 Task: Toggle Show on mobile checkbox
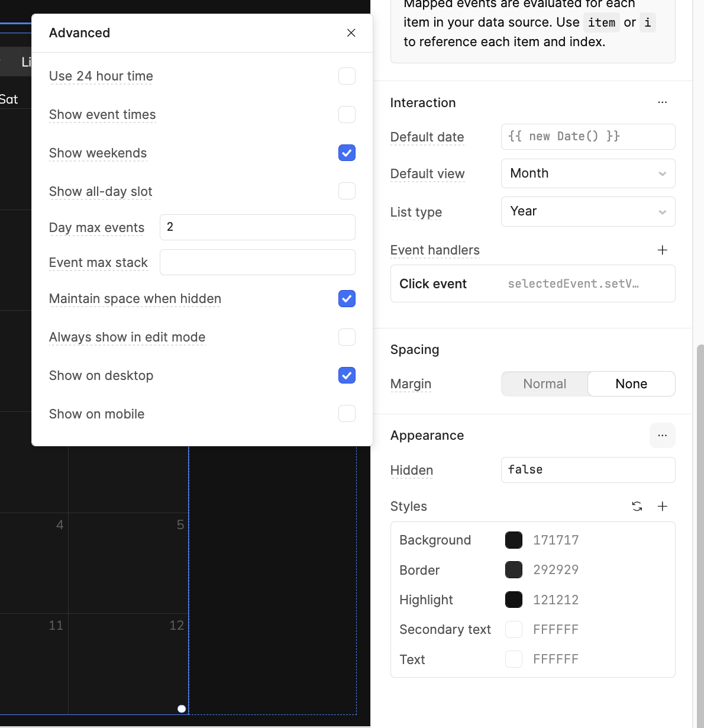(x=347, y=414)
